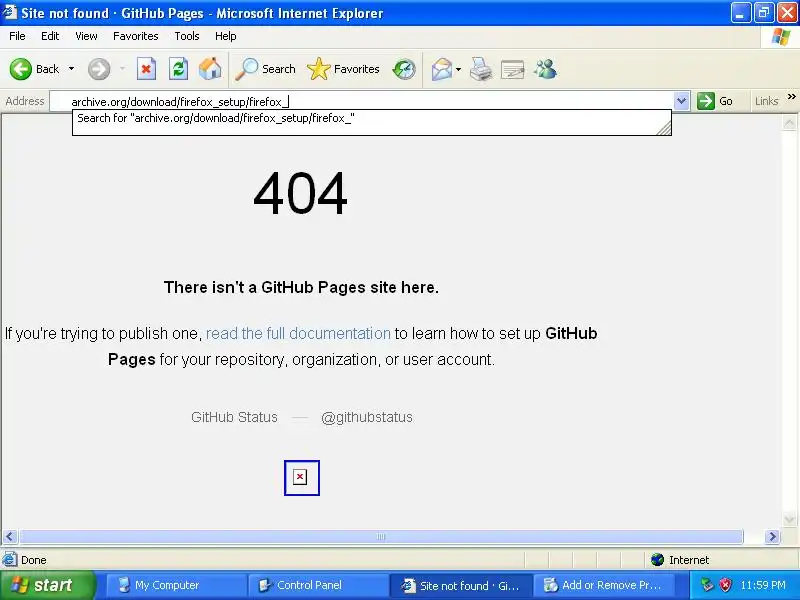
Task: Restore down the Internet Explorer window
Action: click(x=763, y=13)
